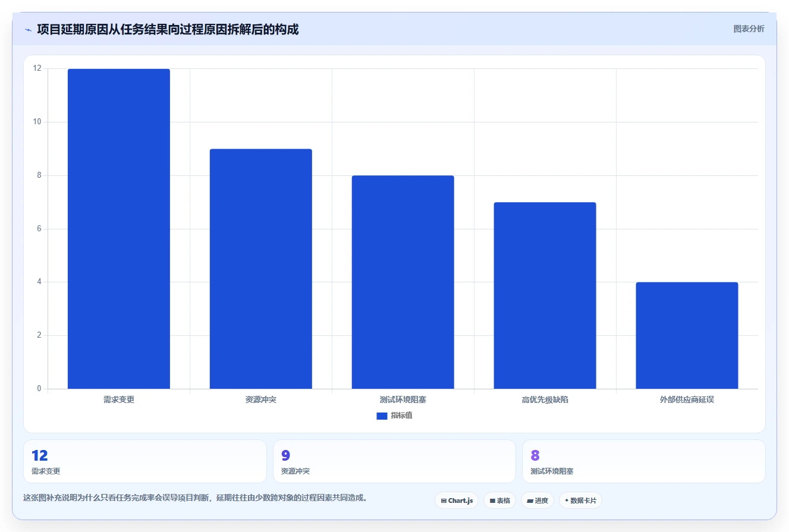Open the card showing value 12

[x=145, y=461]
